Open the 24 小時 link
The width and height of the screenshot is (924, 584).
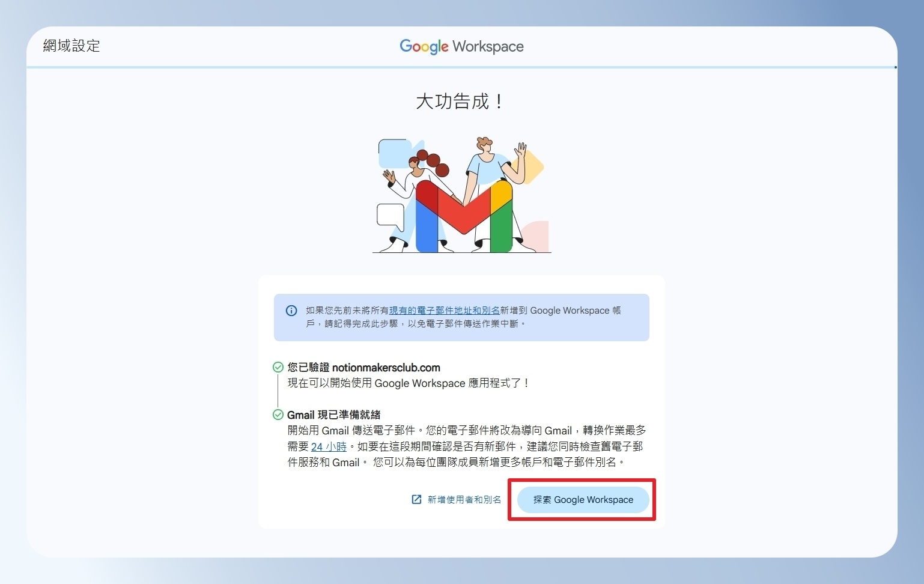coord(329,446)
